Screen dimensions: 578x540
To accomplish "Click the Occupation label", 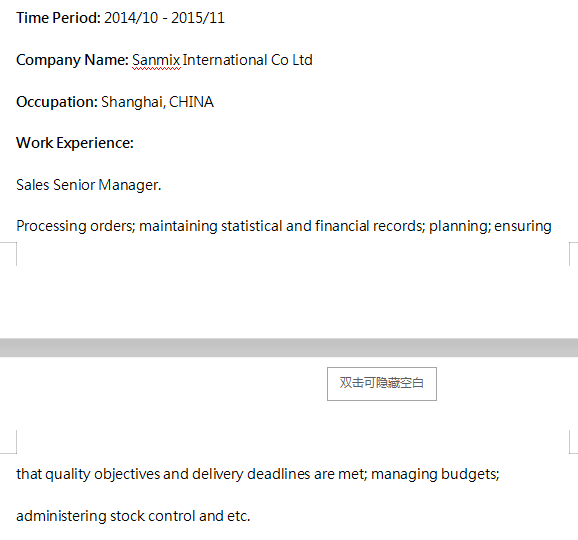I will [57, 102].
